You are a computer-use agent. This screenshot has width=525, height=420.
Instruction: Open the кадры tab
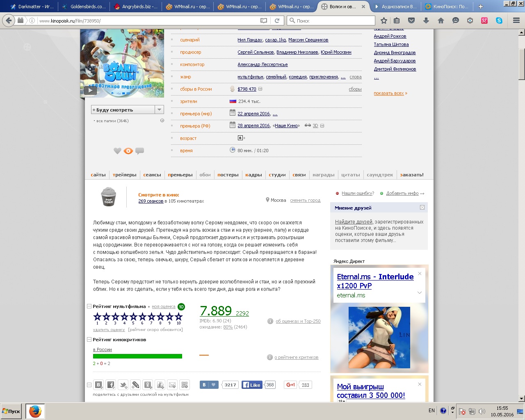point(253,175)
